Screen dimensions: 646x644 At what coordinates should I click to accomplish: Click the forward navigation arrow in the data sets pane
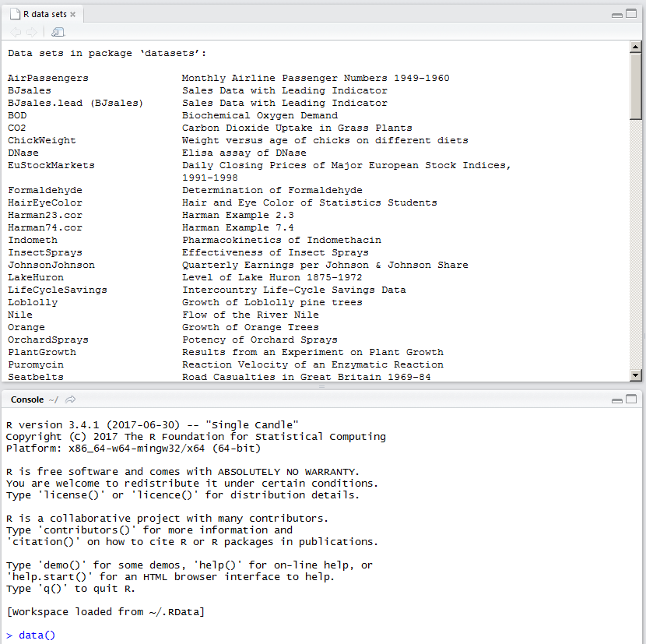[32, 31]
